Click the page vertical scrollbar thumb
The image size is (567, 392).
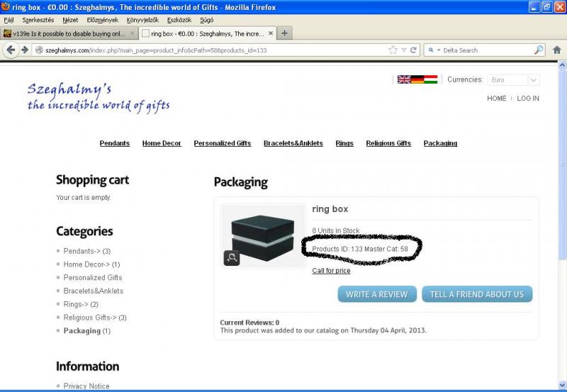(562, 164)
